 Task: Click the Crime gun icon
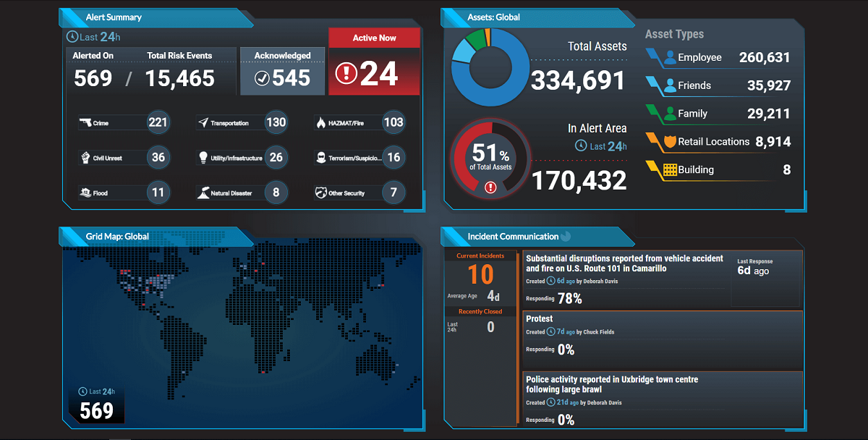(x=85, y=123)
